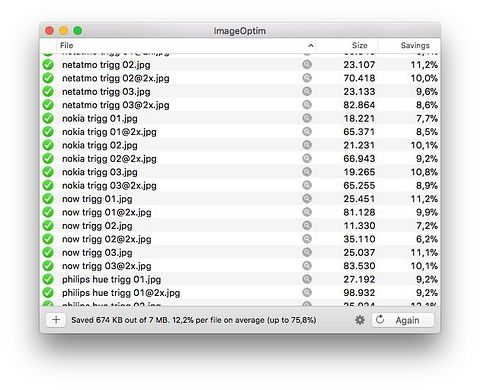Click the green checkmark for nokia trigg 03.jpg

tap(48, 172)
